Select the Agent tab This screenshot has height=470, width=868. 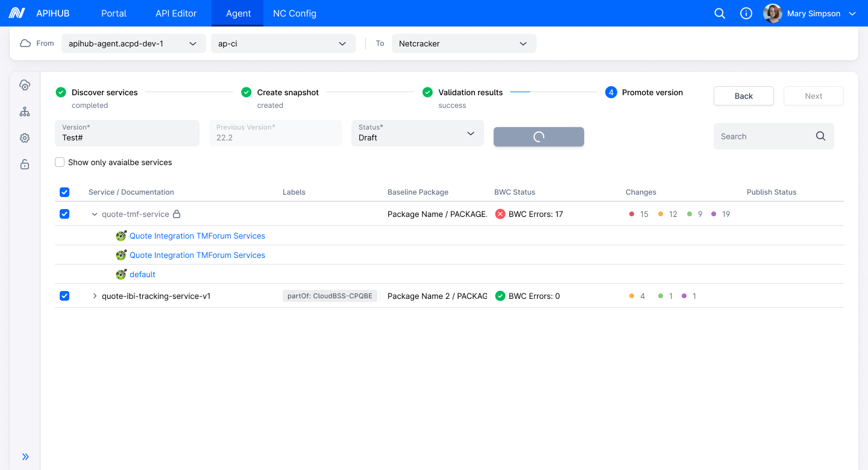pyautogui.click(x=239, y=13)
